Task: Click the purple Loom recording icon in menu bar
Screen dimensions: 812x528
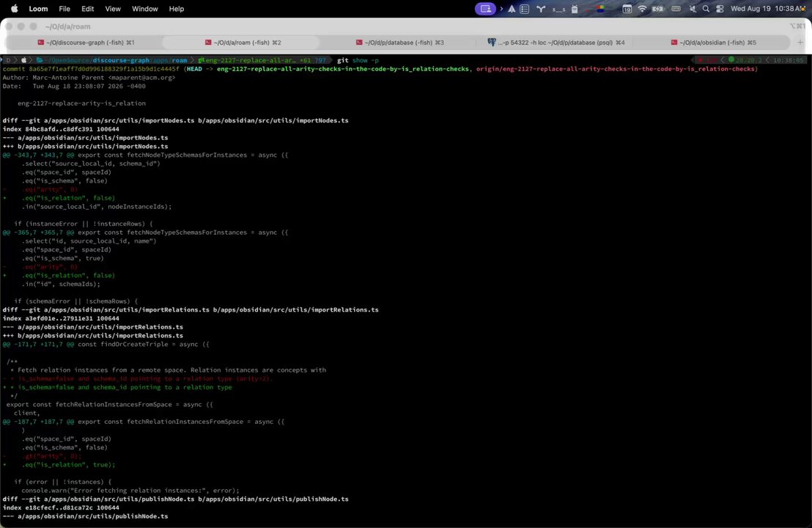Action: (x=485, y=9)
